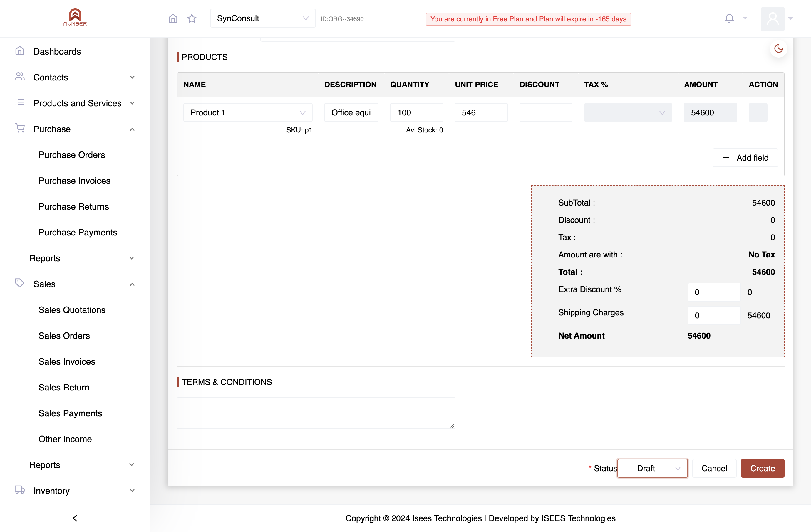Click the user avatar icon
Image resolution: width=811 pixels, height=532 pixels.
click(773, 19)
